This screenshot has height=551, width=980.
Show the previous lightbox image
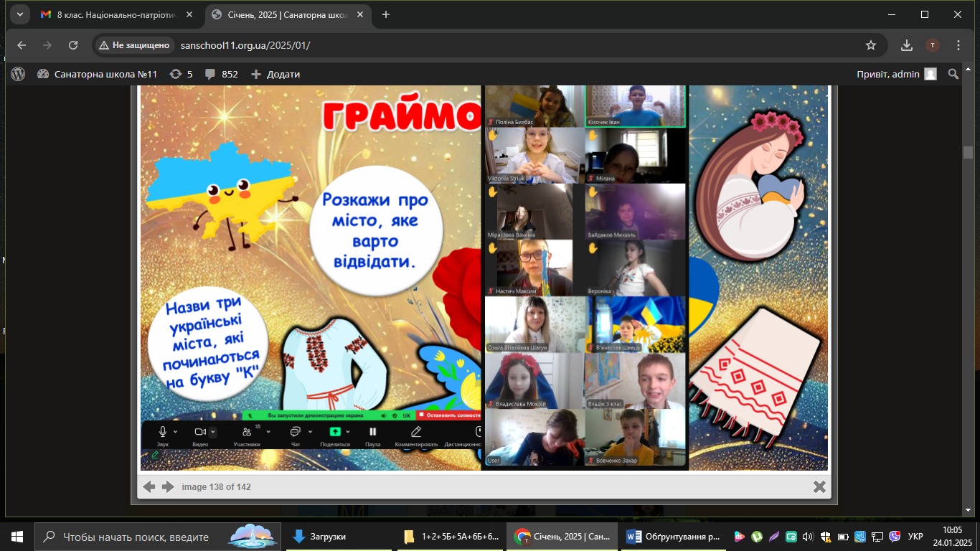point(149,486)
